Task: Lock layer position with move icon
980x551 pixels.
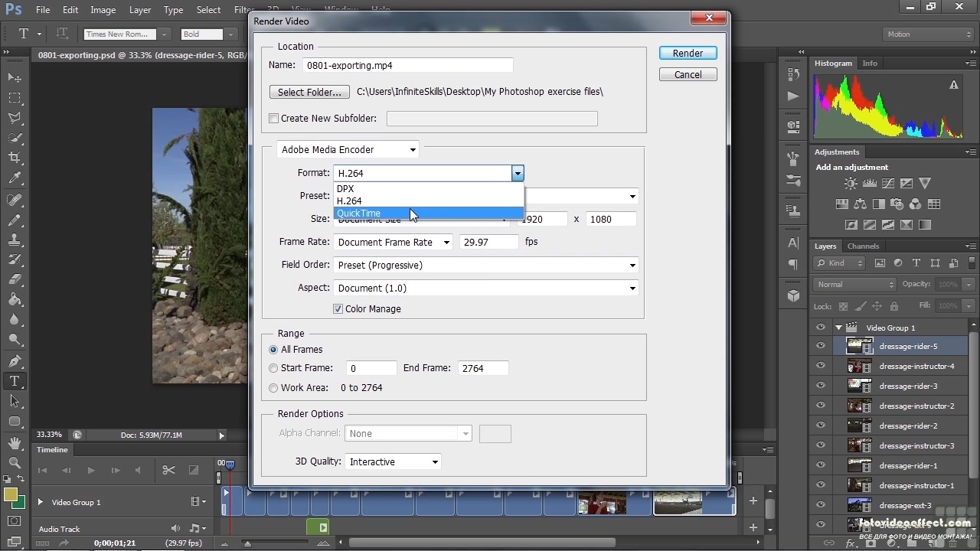Action: 877,306
